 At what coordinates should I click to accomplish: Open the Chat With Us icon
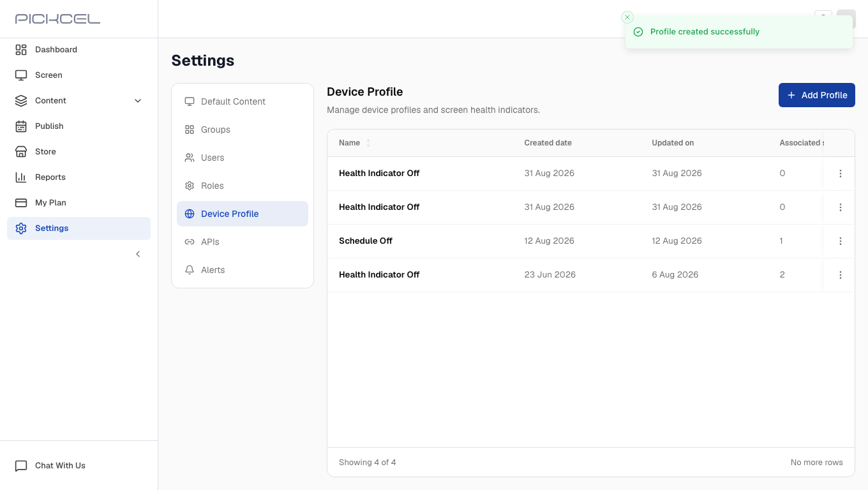[x=21, y=466]
